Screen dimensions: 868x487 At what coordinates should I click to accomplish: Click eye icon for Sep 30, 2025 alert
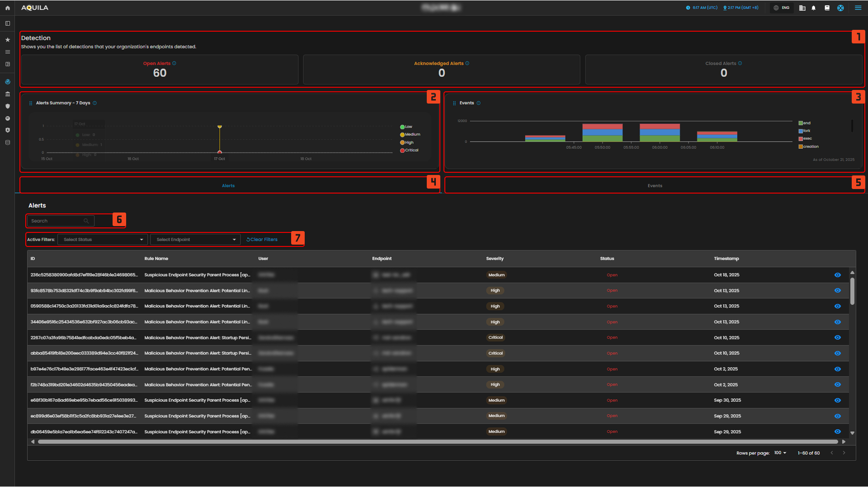[837, 401]
